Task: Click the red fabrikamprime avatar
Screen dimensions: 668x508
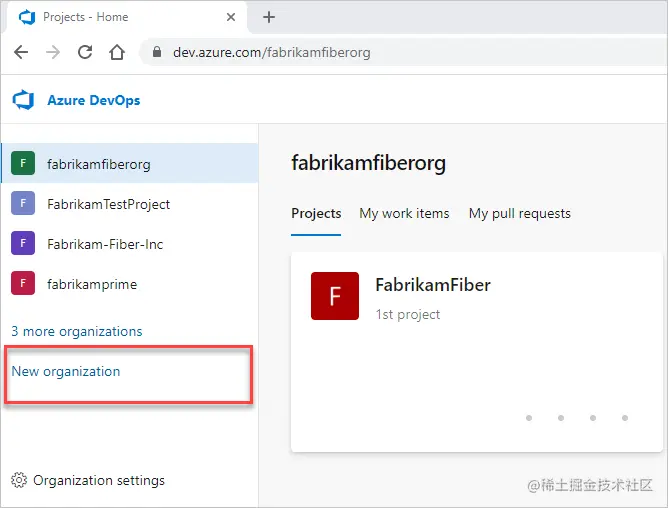Action: coord(23,283)
